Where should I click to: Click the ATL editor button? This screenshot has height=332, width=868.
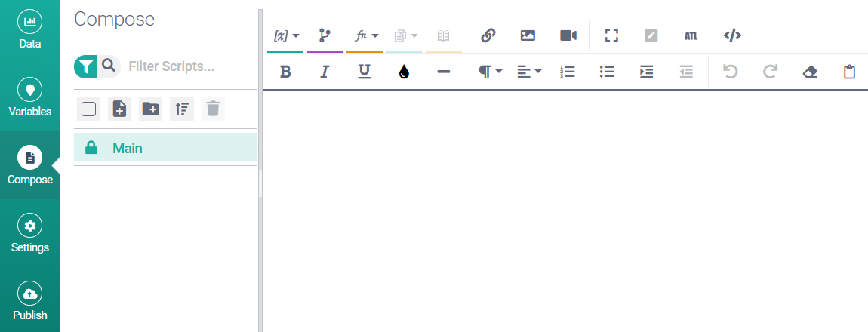pyautogui.click(x=691, y=35)
